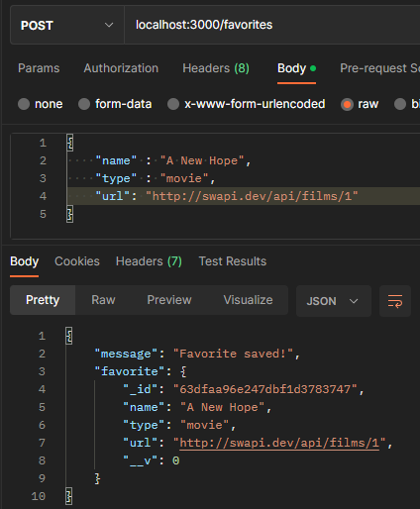Collapse the "favorite" object brace

(x=183, y=371)
